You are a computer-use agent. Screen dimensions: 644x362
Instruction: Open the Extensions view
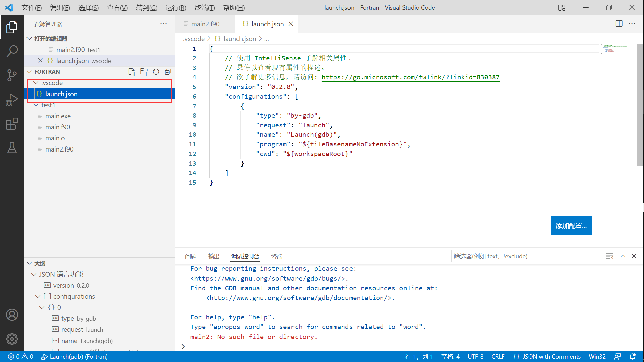[x=12, y=124]
